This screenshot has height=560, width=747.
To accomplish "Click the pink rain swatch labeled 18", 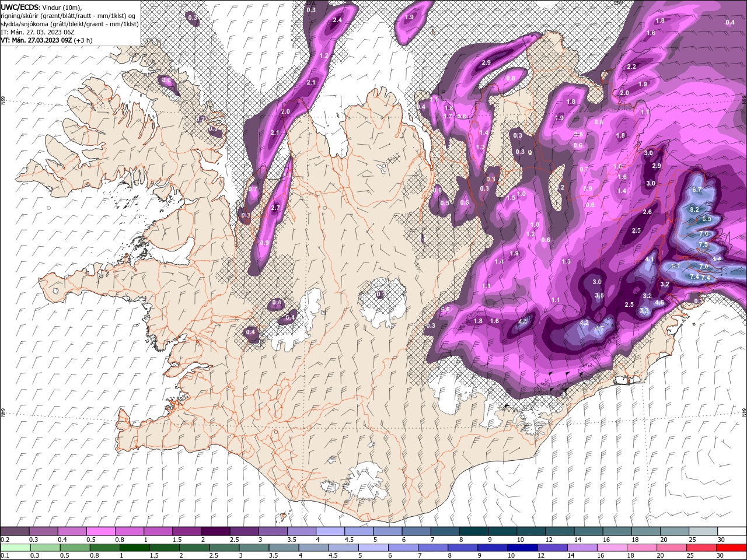I will (x=641, y=547).
